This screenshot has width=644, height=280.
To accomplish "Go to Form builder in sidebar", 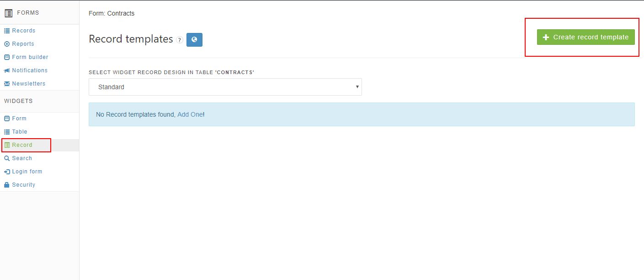I will (x=30, y=57).
